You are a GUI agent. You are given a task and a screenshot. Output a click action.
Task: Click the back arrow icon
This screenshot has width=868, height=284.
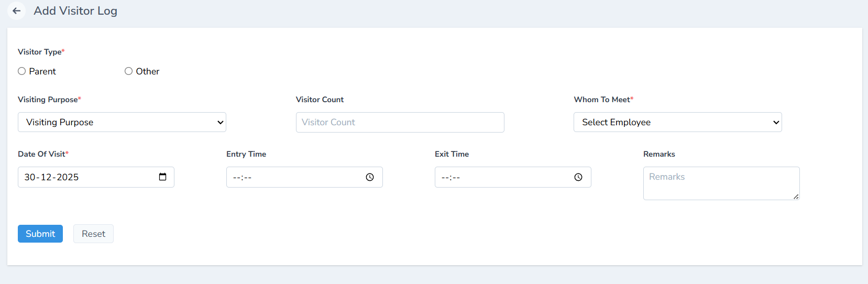click(17, 11)
